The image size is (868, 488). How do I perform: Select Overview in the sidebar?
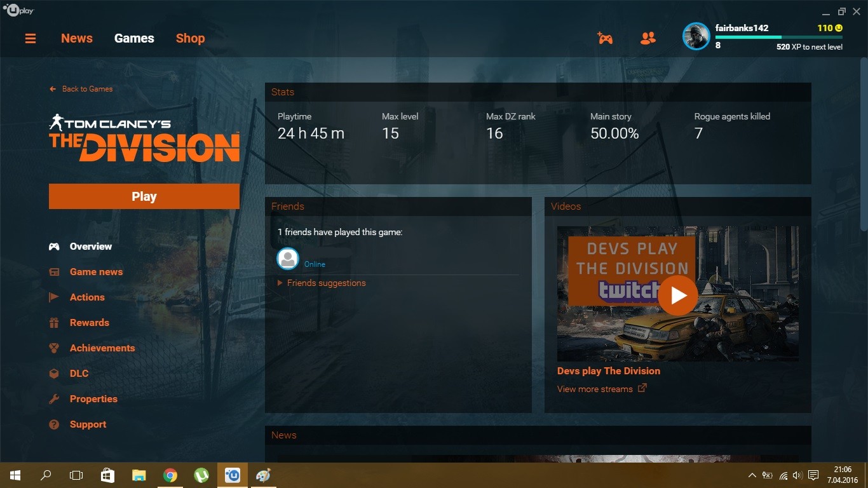pyautogui.click(x=91, y=247)
